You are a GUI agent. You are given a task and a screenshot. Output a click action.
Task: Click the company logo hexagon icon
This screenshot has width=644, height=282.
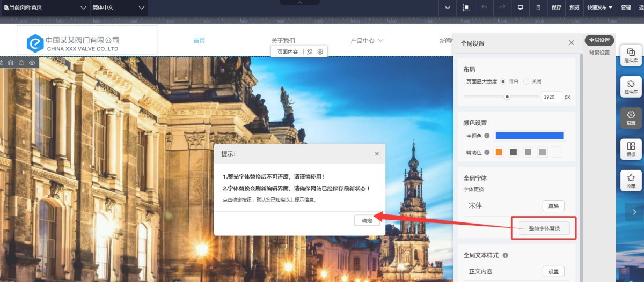[35, 43]
